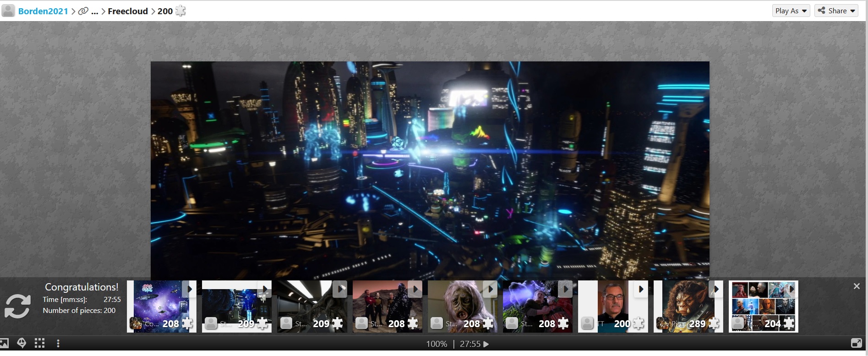Screen dimensions: 868x356
Task: Enter fullscreen mode with bottom-right icon
Action: click(856, 343)
